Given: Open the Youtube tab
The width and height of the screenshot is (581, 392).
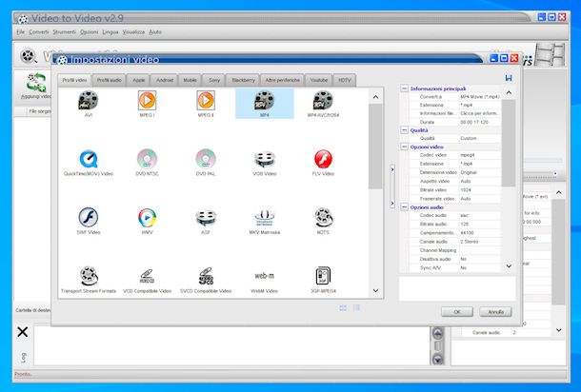Looking at the screenshot, I should [x=319, y=80].
